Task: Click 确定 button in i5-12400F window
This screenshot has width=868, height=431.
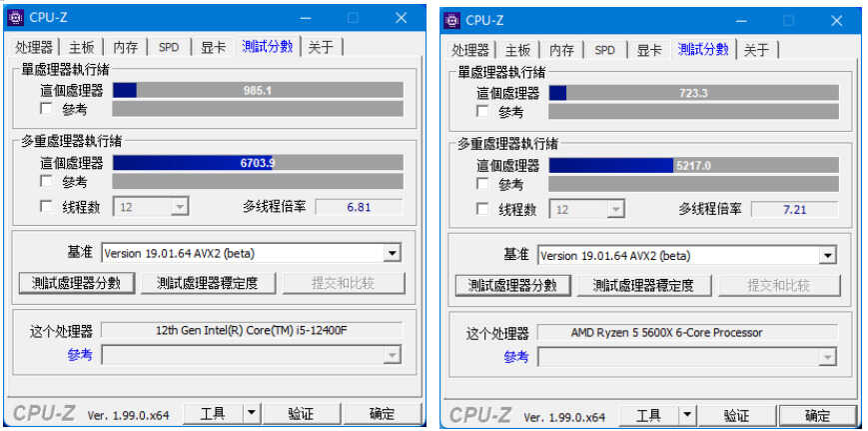Action: (382, 413)
